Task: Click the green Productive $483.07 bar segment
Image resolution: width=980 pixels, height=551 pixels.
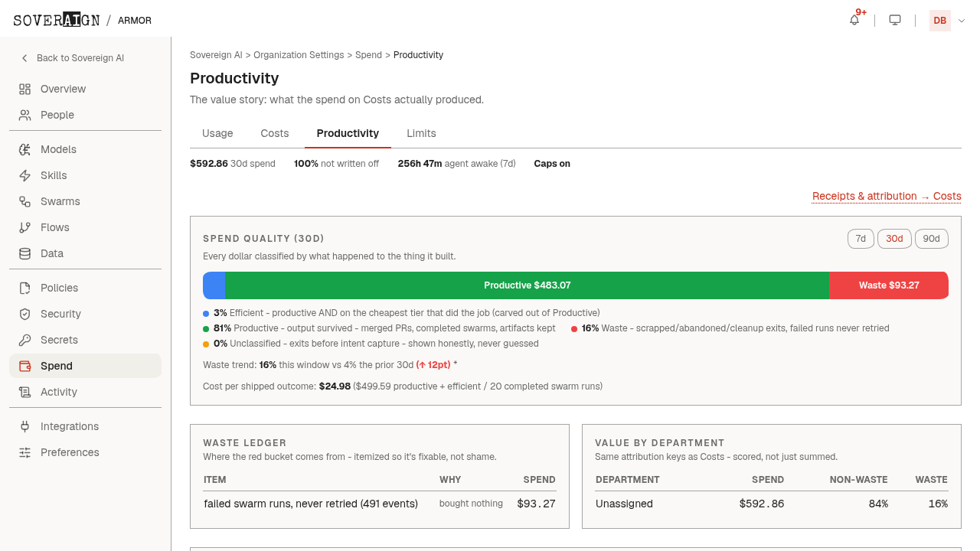Action: 527,285
